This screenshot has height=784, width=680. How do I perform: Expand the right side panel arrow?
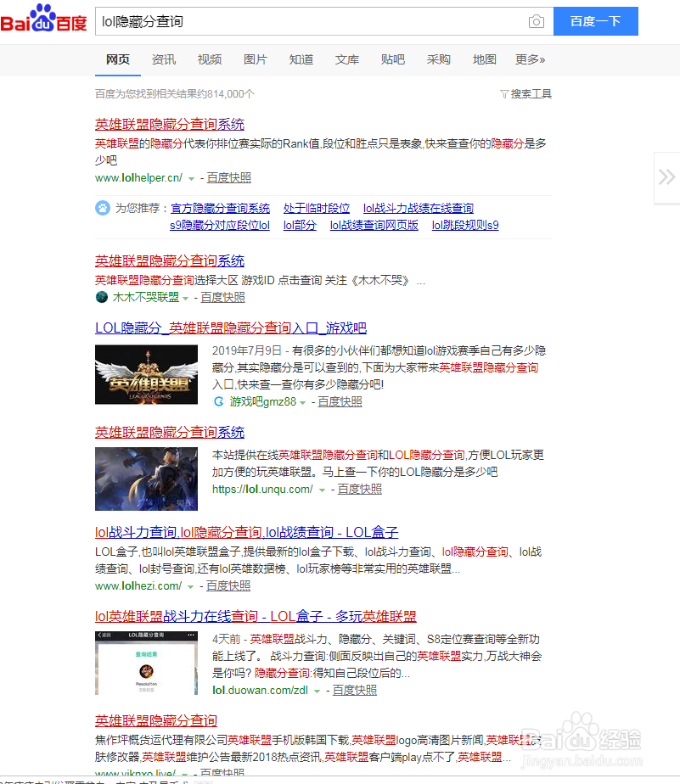click(667, 177)
